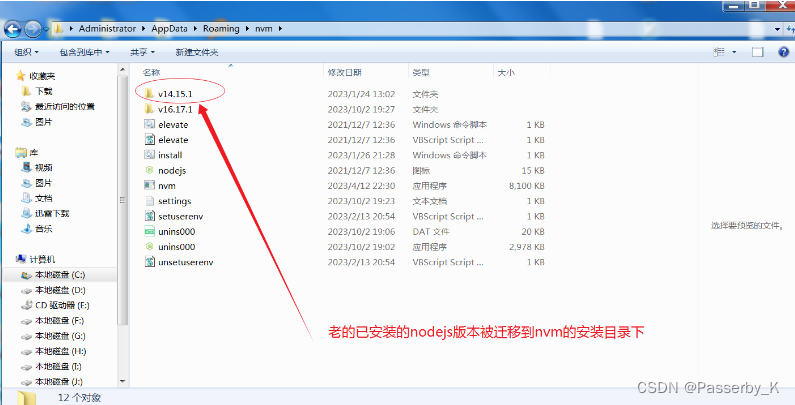
Task: Click the 2,978 KB size value
Action: (x=527, y=246)
